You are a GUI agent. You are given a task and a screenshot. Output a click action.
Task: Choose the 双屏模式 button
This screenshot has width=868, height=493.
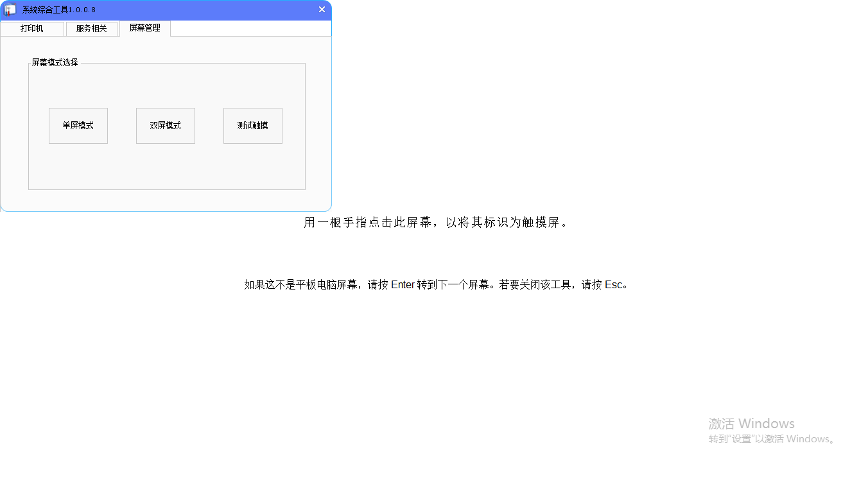pos(166,126)
